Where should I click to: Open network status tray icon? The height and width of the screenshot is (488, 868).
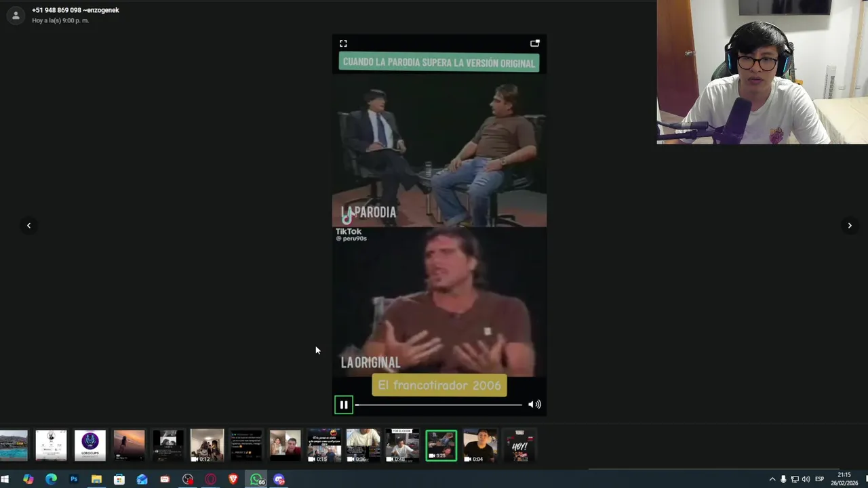coord(795,479)
